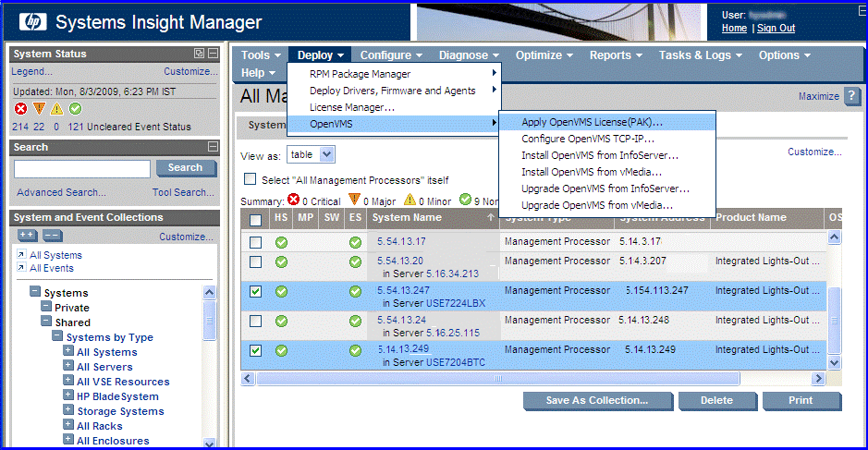Viewport: 868px width, 450px height.
Task: Click the Print button
Action: [x=801, y=401]
